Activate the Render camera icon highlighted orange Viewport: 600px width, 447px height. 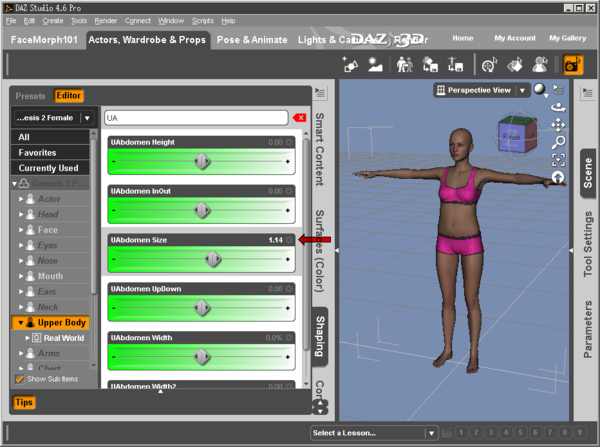point(573,64)
